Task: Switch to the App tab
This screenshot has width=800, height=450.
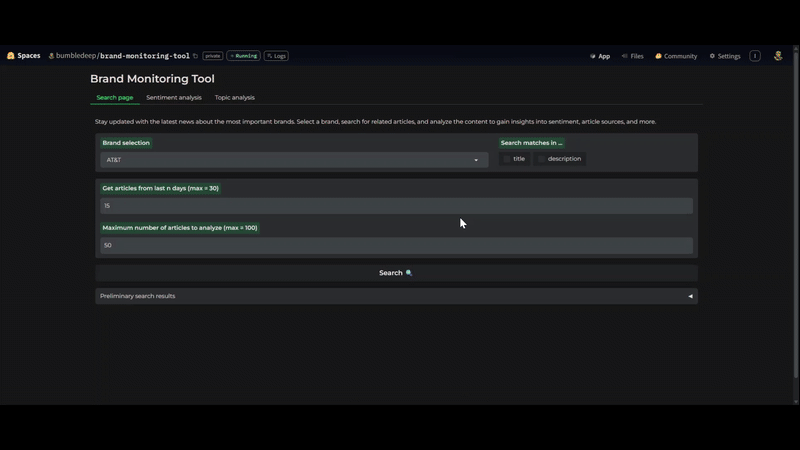Action: 600,56
